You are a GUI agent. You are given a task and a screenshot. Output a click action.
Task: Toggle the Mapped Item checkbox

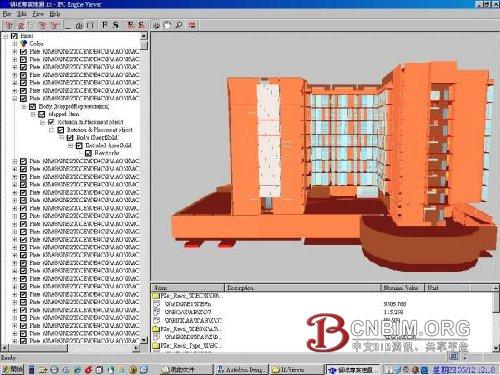coord(42,114)
